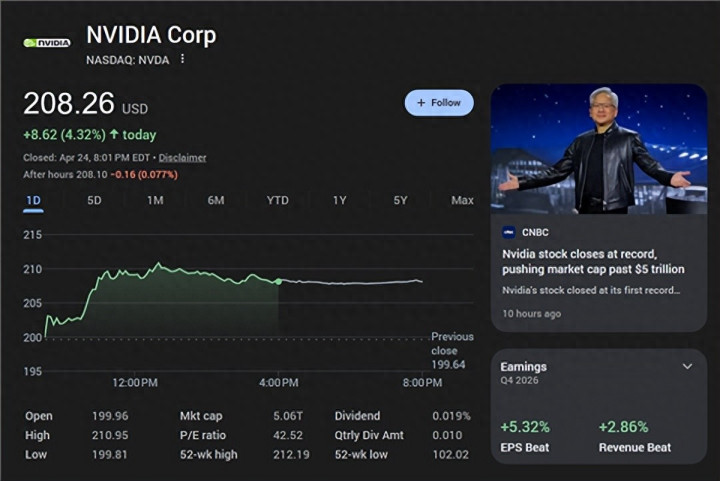
Task: Show the Max chart range
Action: tap(462, 201)
